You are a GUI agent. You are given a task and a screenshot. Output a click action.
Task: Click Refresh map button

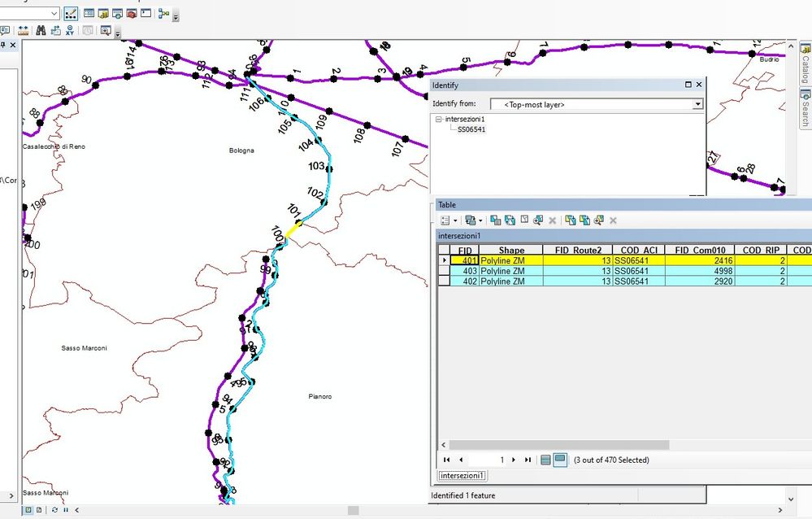[x=55, y=510]
